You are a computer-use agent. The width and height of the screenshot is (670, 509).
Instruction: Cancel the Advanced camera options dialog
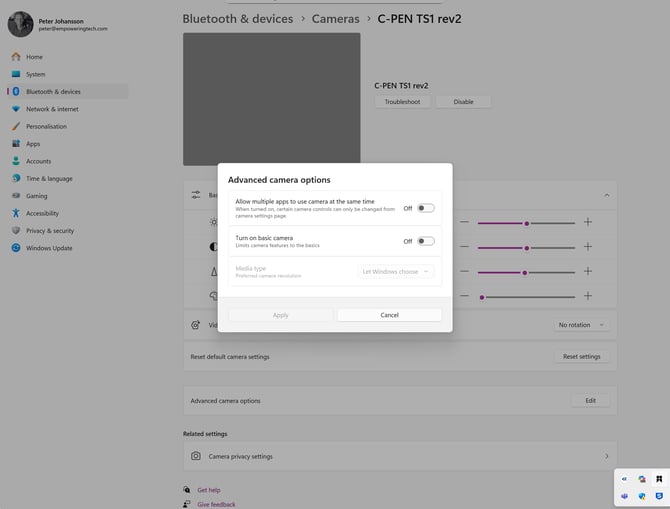pyautogui.click(x=389, y=315)
